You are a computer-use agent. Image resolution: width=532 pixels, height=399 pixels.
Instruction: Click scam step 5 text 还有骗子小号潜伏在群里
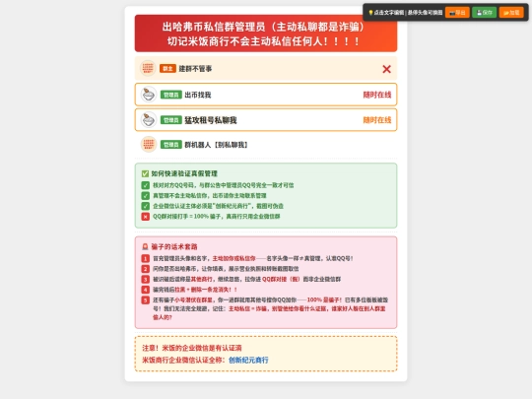270,308
